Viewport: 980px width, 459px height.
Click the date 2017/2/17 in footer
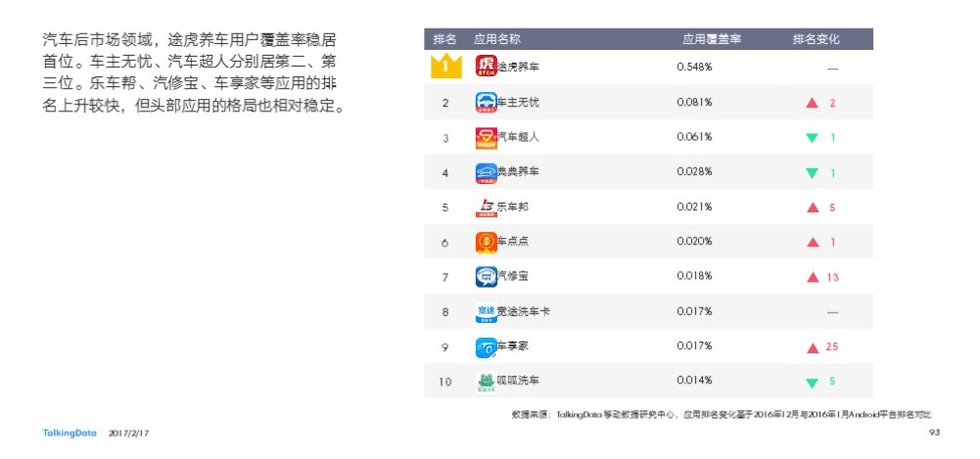pyautogui.click(x=129, y=433)
